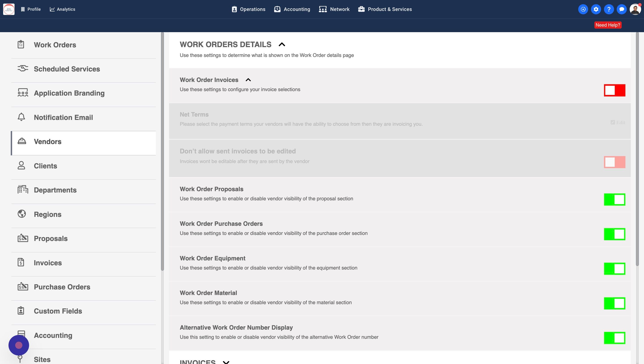The image size is (644, 364).
Task: Click the Departments building icon
Action: pos(23,190)
